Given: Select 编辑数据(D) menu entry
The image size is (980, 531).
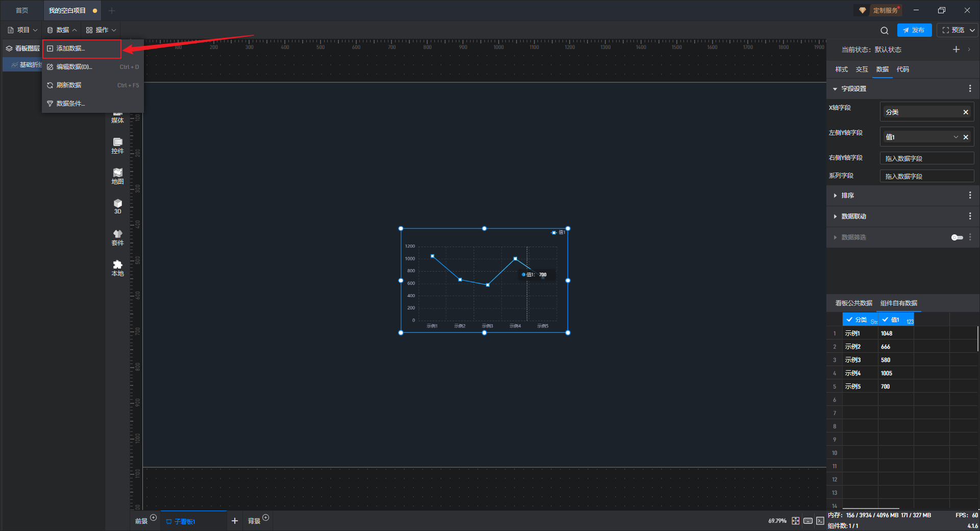Looking at the screenshot, I should coord(93,67).
